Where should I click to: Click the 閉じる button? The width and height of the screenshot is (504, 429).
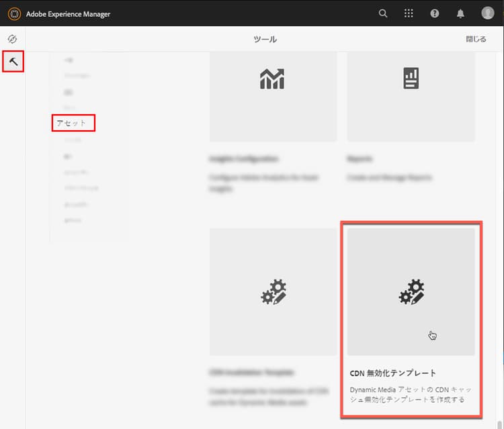(476, 39)
